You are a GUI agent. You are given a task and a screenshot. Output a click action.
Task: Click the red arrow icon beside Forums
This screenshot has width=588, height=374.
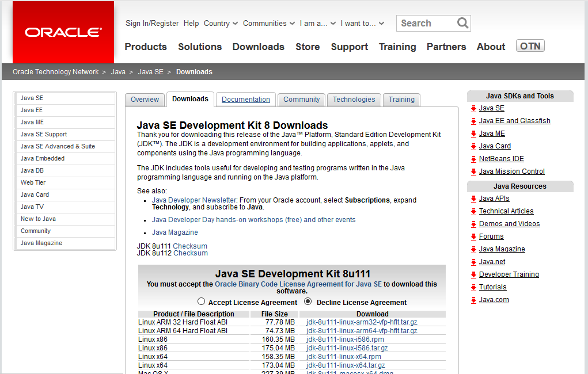[x=473, y=237]
